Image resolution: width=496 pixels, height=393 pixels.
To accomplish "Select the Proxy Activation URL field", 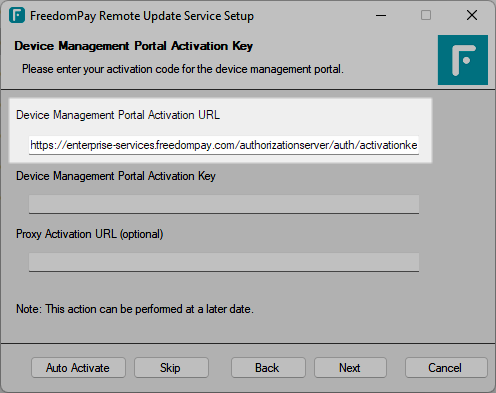I will point(224,262).
